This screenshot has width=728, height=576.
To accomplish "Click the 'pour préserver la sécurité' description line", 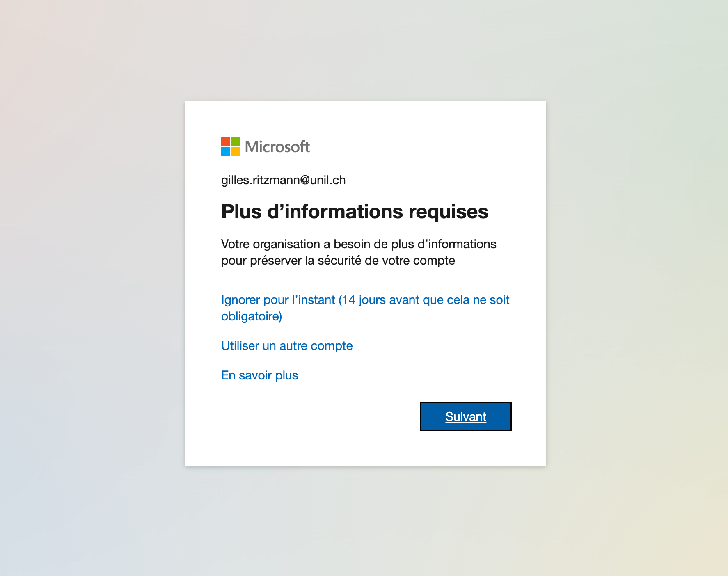I will point(338,261).
